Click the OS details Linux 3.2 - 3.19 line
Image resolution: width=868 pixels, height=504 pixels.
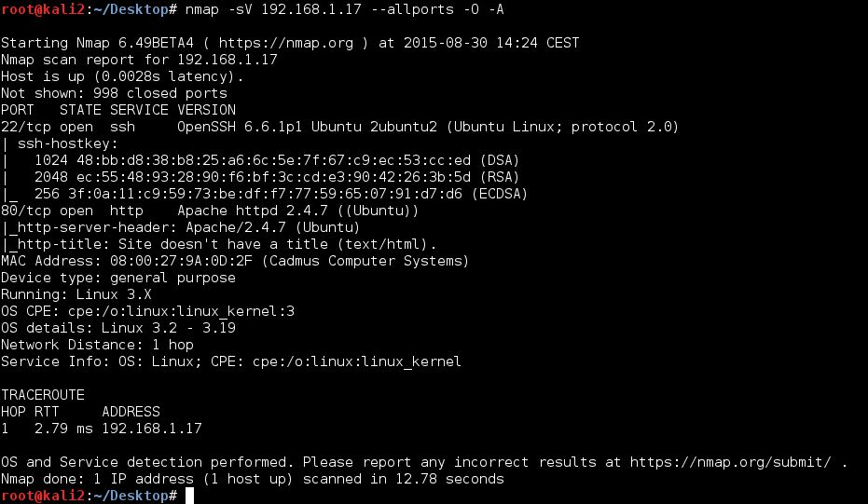click(118, 328)
